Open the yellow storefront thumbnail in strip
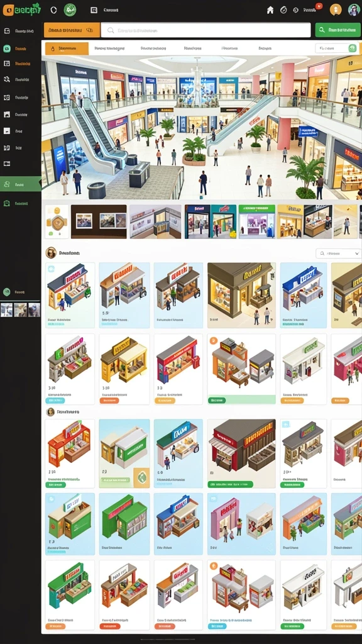This screenshot has height=644, width=362. [305, 222]
